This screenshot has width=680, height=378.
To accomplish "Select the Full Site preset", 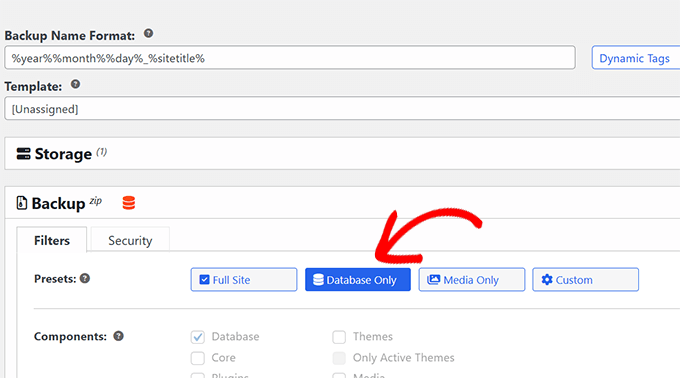I will [x=244, y=280].
